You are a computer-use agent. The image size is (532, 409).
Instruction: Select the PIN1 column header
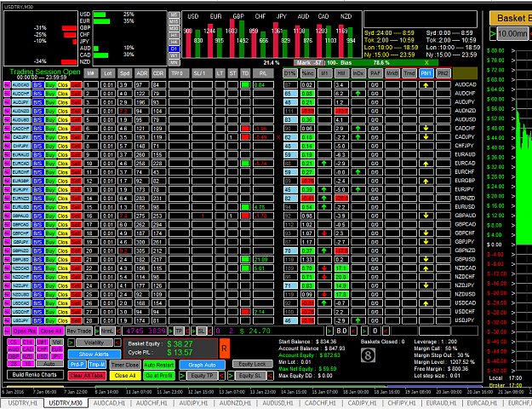click(426, 73)
